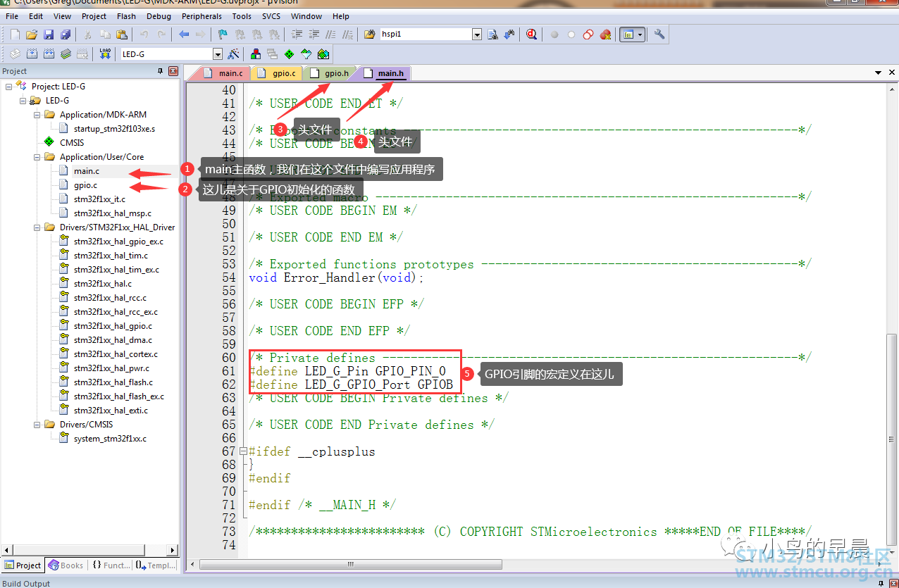
Task: Switch to the Books panel tab
Action: (66, 565)
